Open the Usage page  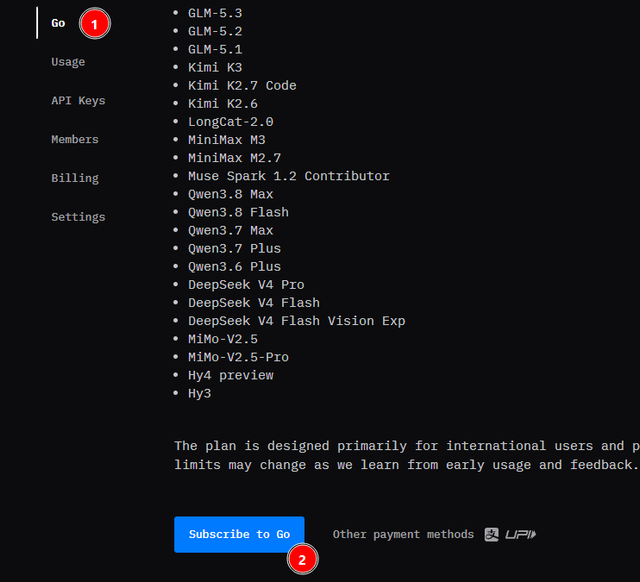point(68,62)
